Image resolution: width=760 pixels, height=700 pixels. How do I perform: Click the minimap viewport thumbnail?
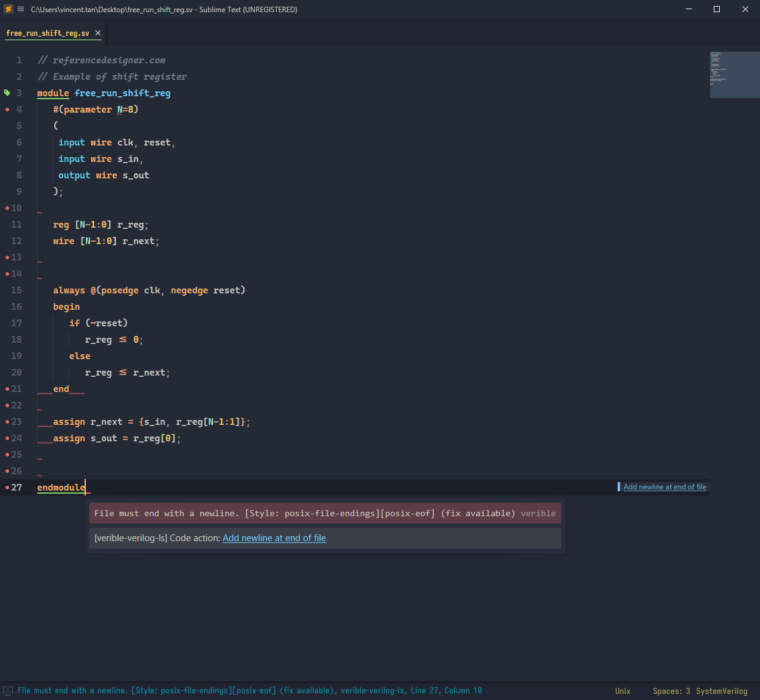(734, 75)
